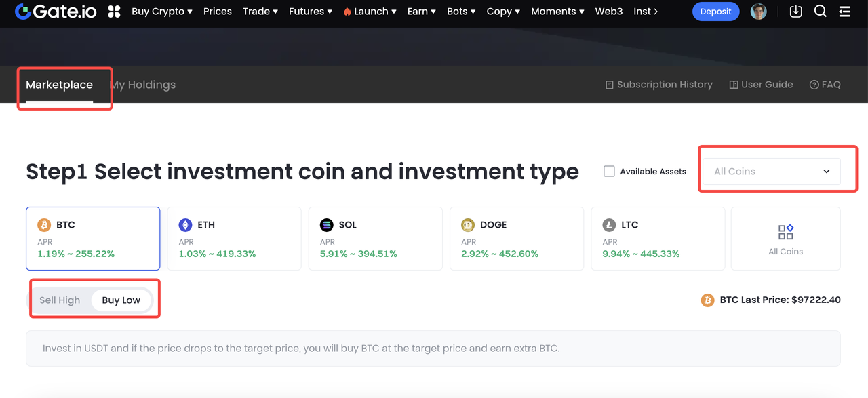Click the Gate.io logo
The image size is (868, 398).
[56, 12]
